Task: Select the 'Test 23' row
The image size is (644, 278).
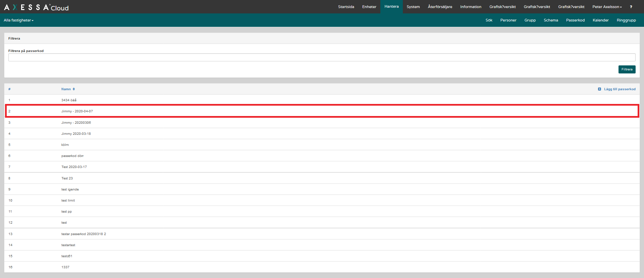Action: tap(322, 178)
